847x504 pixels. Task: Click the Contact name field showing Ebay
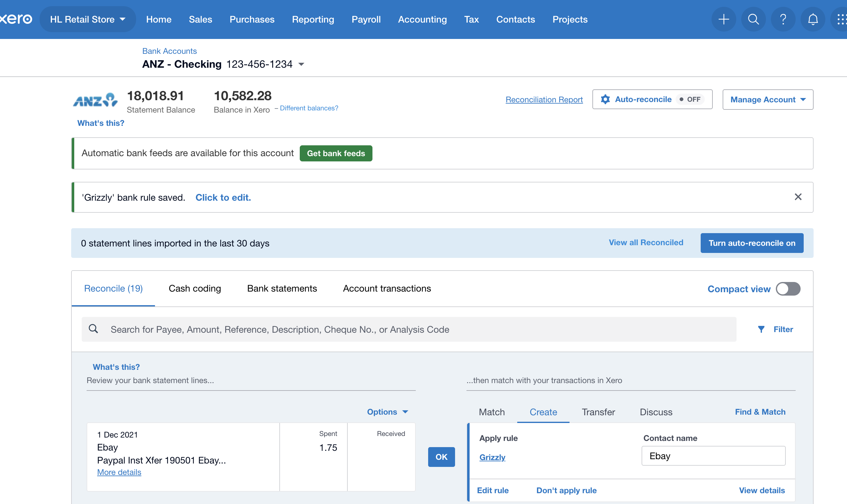(713, 456)
